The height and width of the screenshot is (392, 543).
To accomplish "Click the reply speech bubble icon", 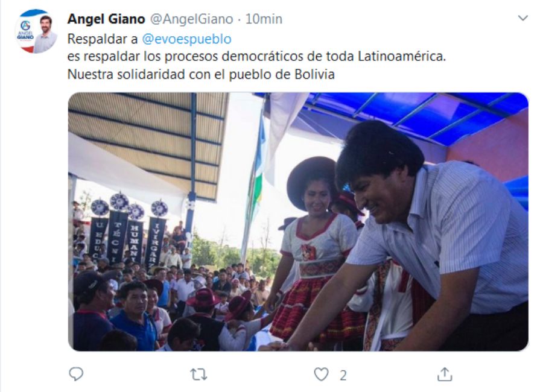I will tap(76, 374).
